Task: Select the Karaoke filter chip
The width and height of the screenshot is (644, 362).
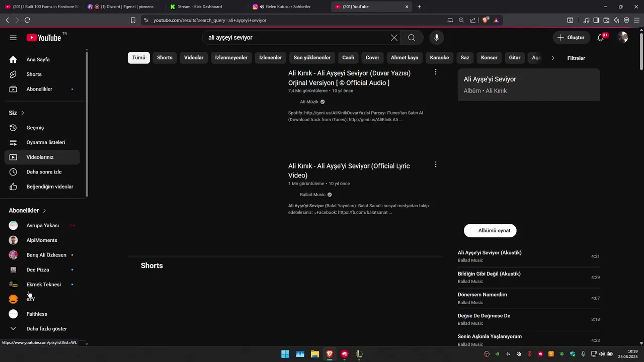Action: point(439,58)
